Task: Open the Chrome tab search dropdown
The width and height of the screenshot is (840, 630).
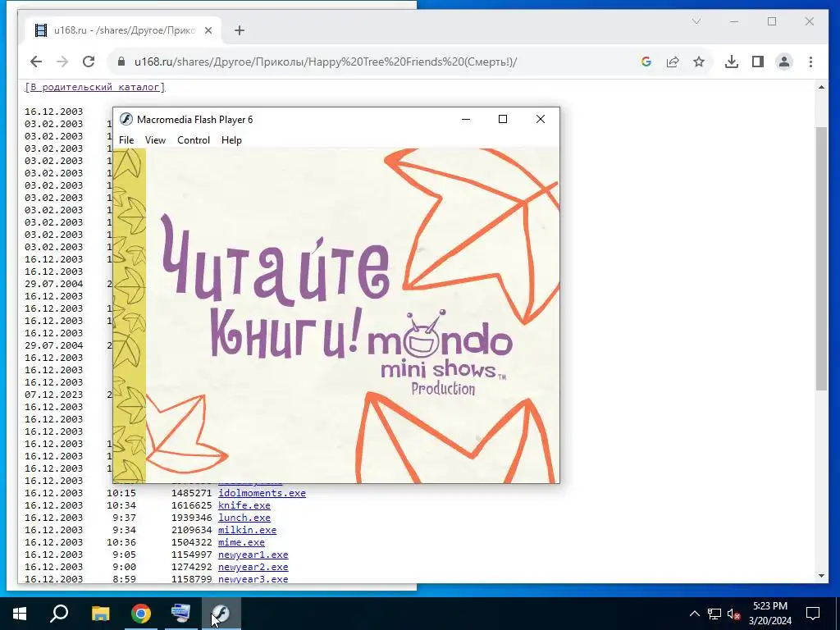Action: pos(696,21)
